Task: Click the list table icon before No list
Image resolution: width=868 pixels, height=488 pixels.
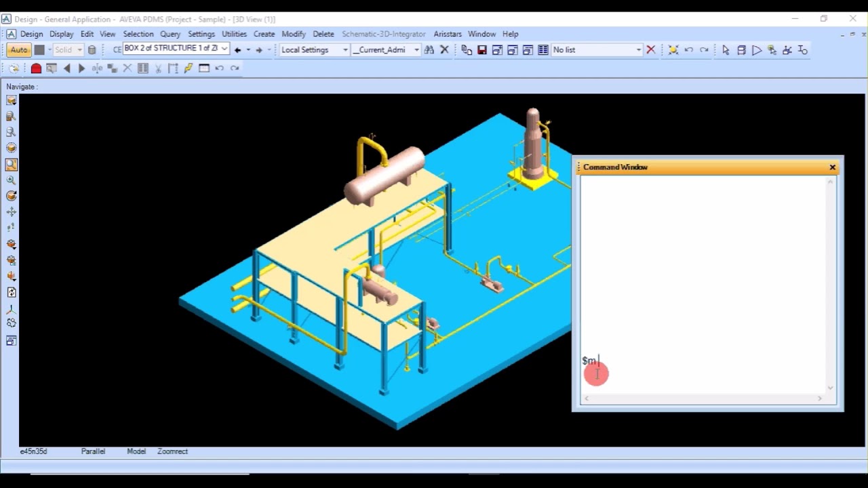Action: click(543, 50)
